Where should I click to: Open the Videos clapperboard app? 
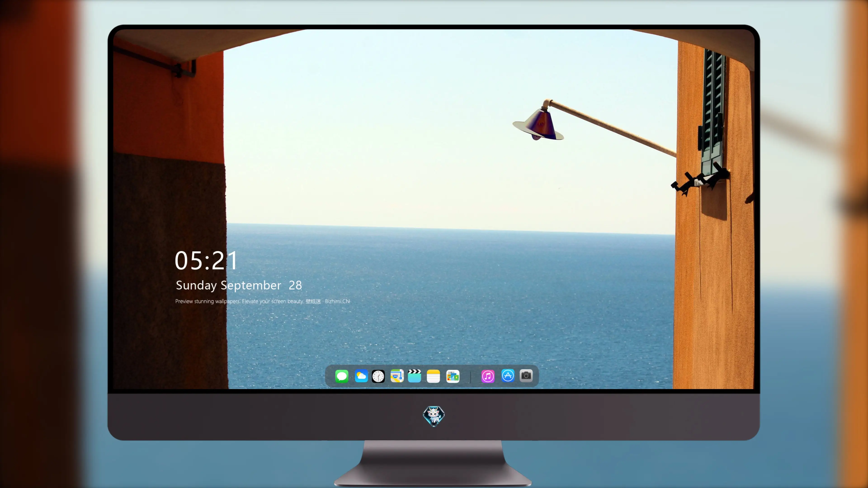pyautogui.click(x=415, y=376)
